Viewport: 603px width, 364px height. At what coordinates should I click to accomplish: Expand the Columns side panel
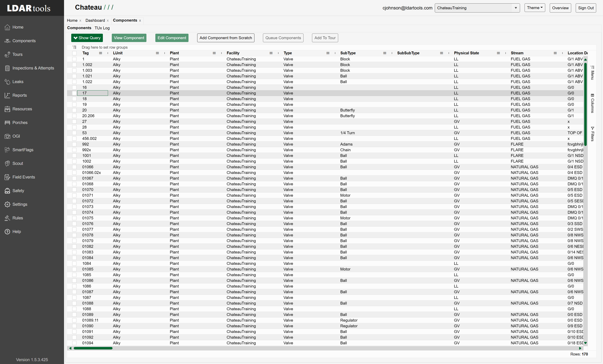pyautogui.click(x=592, y=103)
